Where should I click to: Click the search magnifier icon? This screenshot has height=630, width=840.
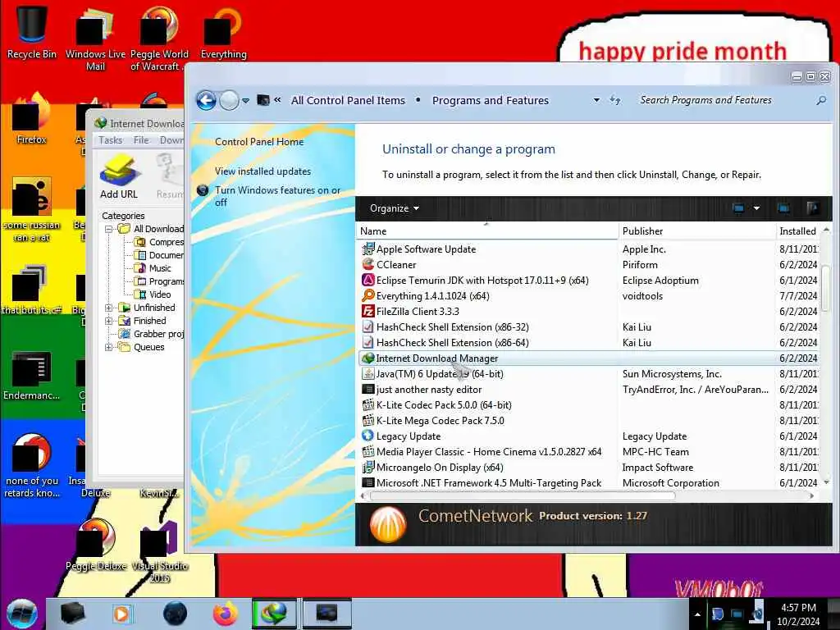821,100
